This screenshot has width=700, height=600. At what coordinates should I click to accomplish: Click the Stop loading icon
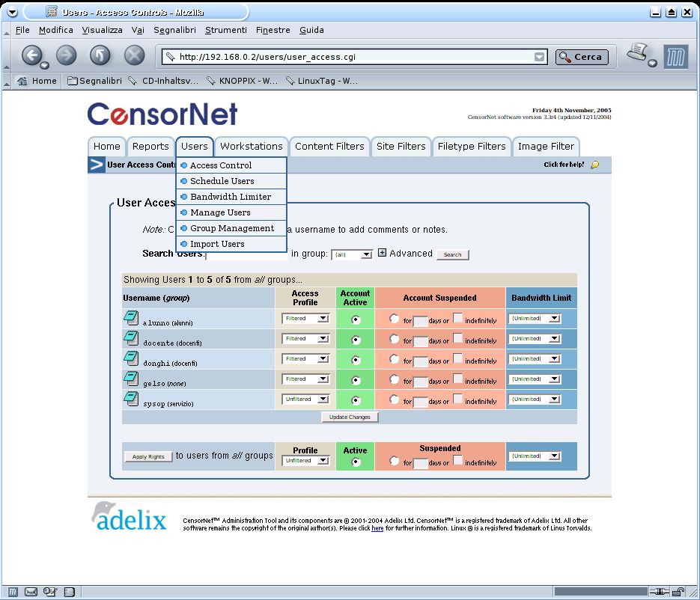[134, 56]
